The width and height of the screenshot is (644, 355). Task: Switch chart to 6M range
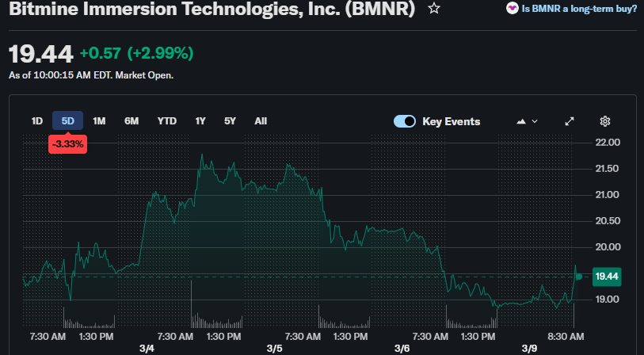click(x=131, y=121)
